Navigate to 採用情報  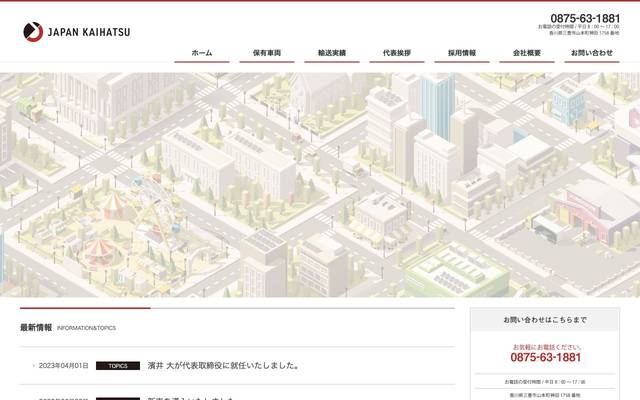tap(462, 53)
